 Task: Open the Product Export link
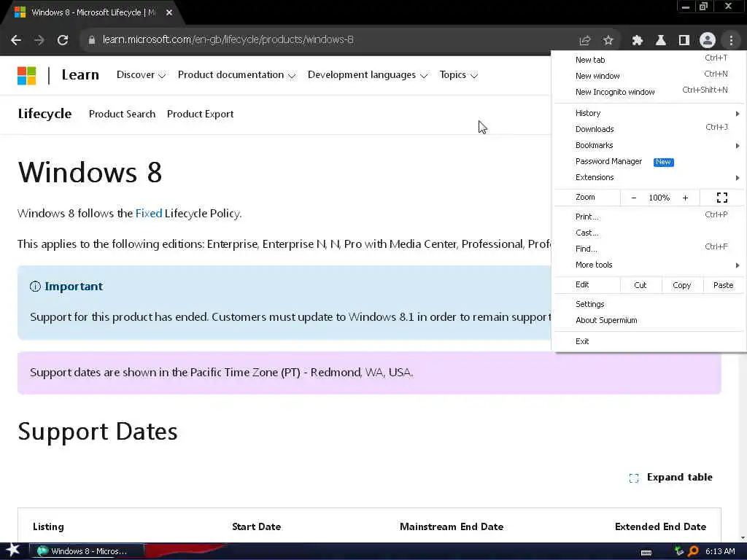point(200,114)
